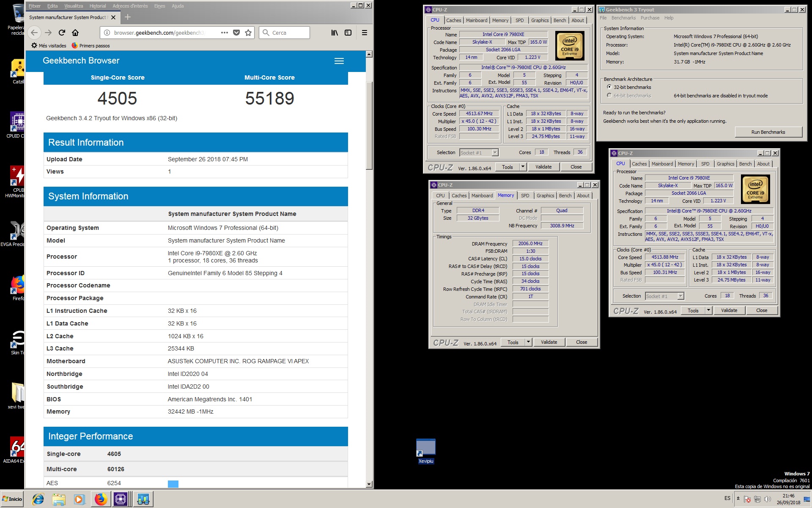Image resolution: width=812 pixels, height=508 pixels.
Task: Open SPD tab in middle CPU-Z window
Action: click(x=525, y=196)
